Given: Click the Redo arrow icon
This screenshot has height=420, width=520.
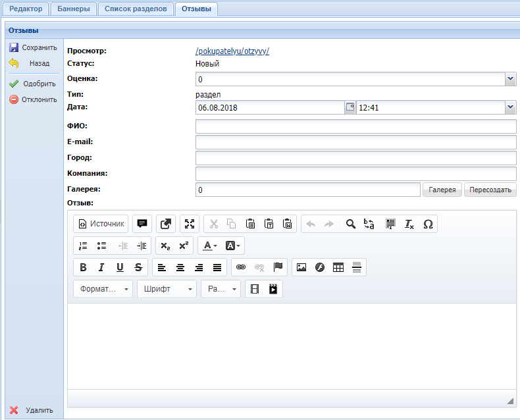Looking at the screenshot, I should coord(329,224).
